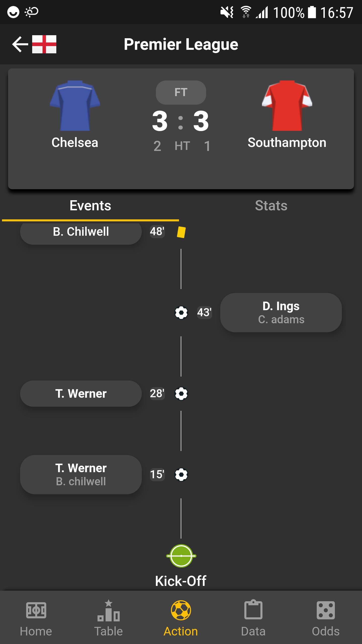Viewport: 362px width, 644px height.
Task: Tap the blue Chelsea jersey icon
Action: pos(75,105)
